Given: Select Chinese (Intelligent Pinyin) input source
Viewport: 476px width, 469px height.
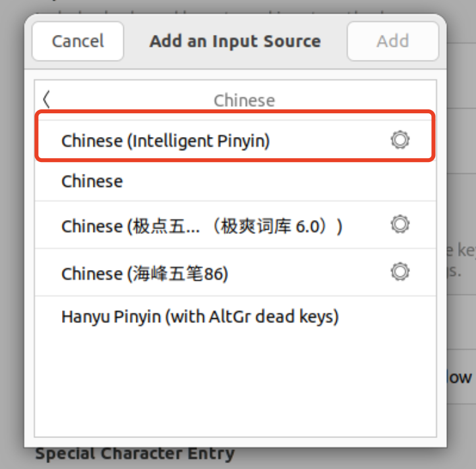Looking at the screenshot, I should coord(165,141).
